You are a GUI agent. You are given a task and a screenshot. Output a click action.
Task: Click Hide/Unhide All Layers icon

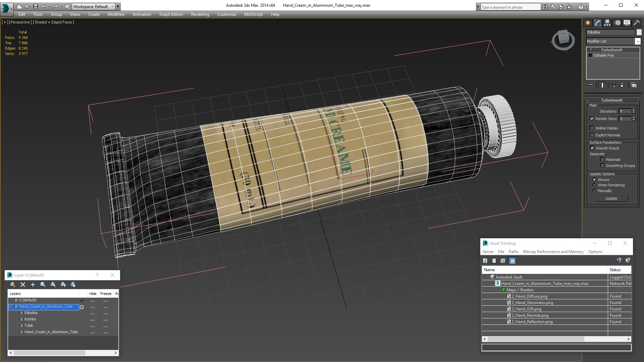tap(63, 285)
